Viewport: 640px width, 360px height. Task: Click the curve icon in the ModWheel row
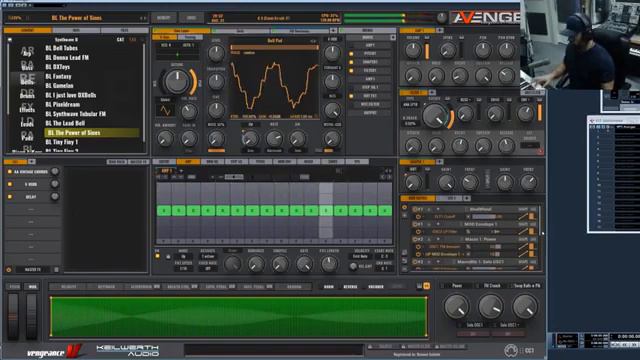523,217
